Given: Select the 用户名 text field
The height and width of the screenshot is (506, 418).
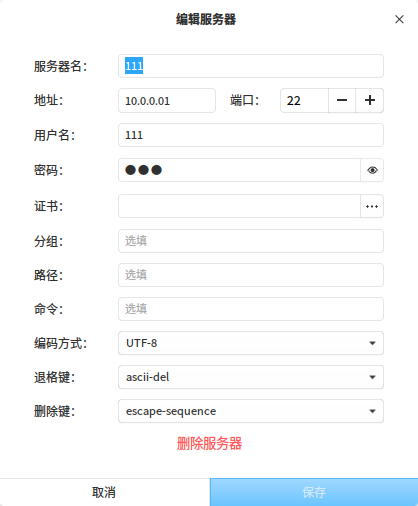Looking at the screenshot, I should 251,135.
